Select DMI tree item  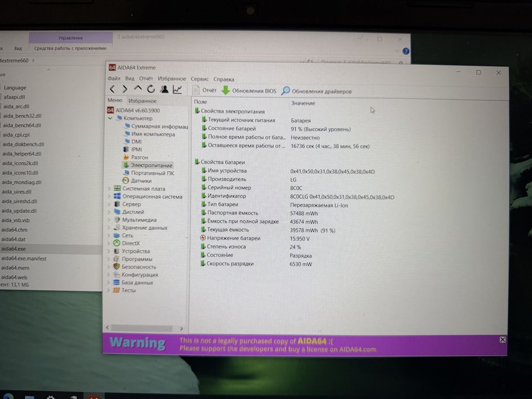133,141
